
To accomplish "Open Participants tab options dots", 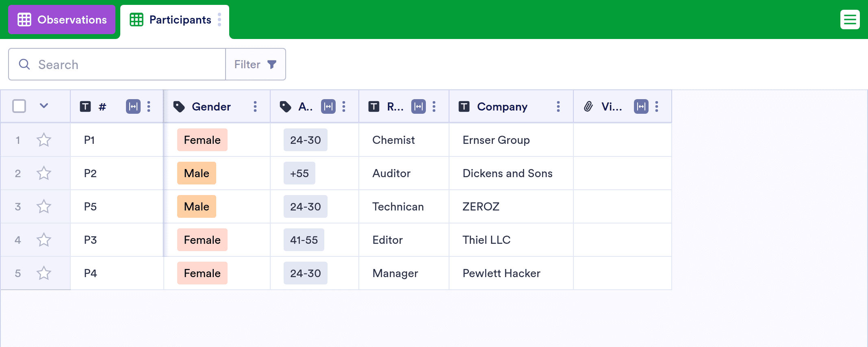I will coord(219,20).
